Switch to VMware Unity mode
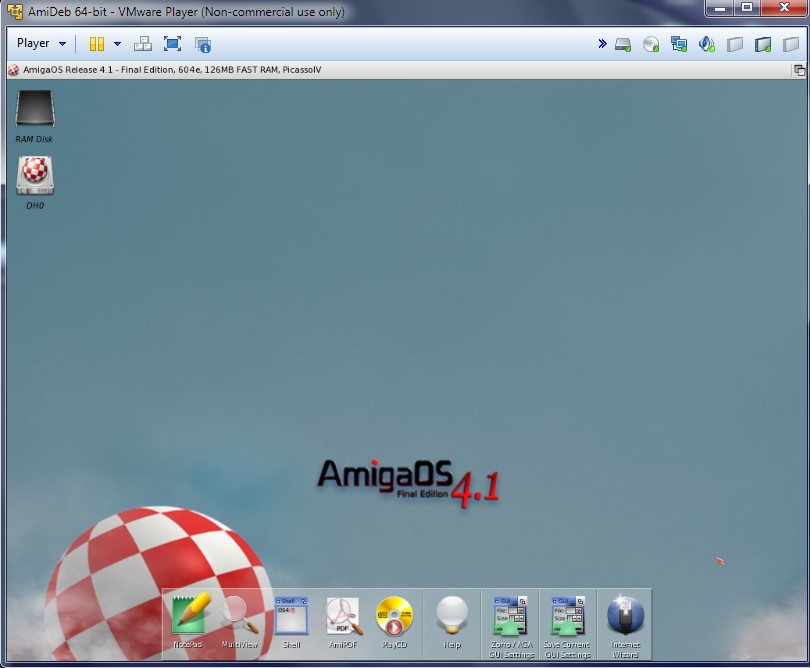810x668 pixels. pos(203,44)
